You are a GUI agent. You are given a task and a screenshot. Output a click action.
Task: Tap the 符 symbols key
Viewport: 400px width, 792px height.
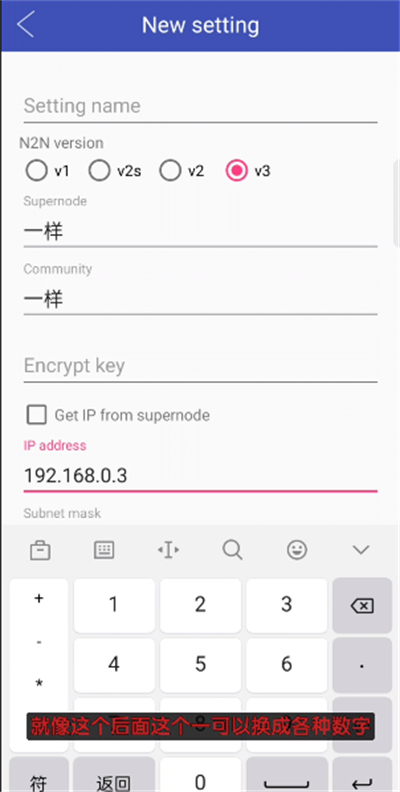[39, 778]
